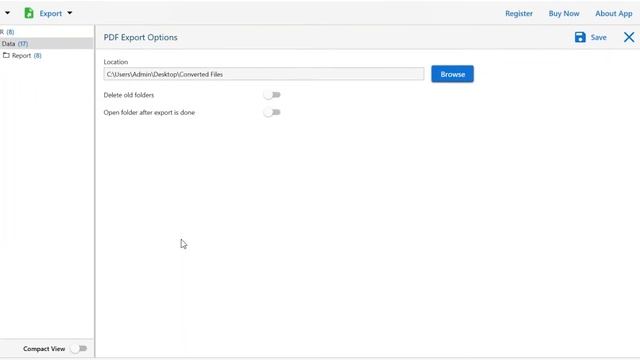Click the Save text button
Viewport: 640px width, 360px height.
[x=598, y=38]
